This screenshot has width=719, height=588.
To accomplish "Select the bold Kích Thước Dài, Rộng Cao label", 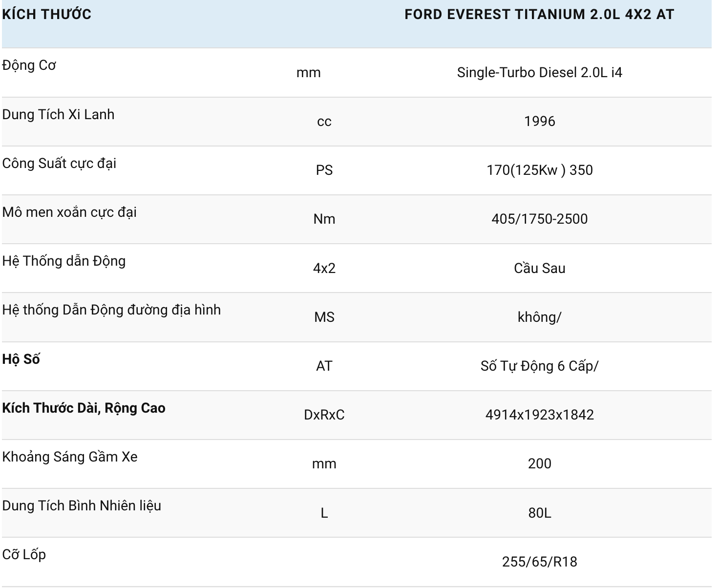I will (x=84, y=408).
